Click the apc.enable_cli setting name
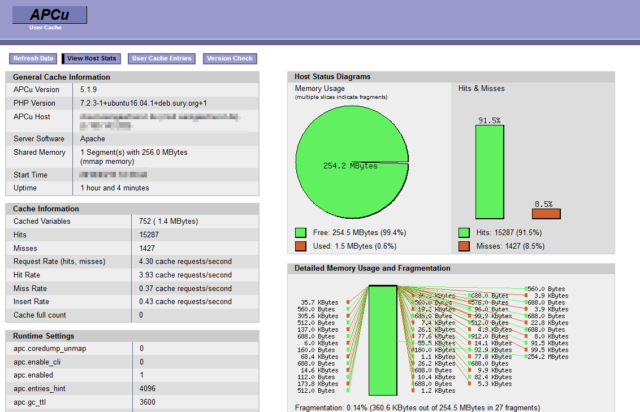 coord(37,362)
